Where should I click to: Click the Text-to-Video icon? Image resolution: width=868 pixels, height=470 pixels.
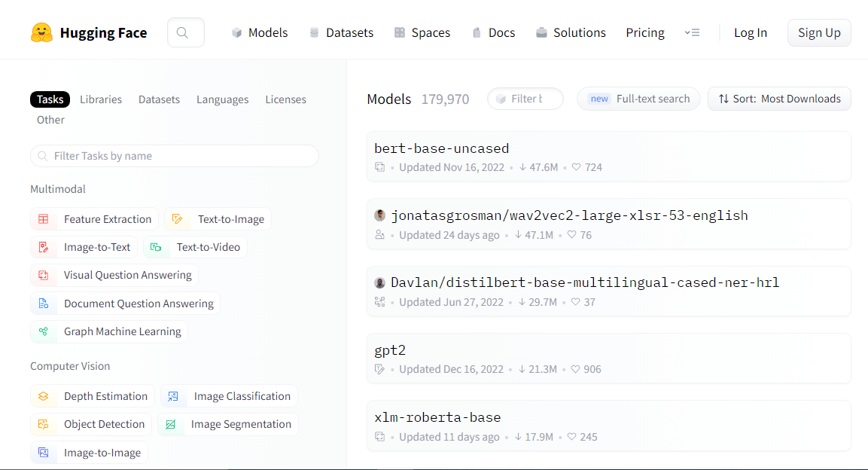[x=156, y=247]
